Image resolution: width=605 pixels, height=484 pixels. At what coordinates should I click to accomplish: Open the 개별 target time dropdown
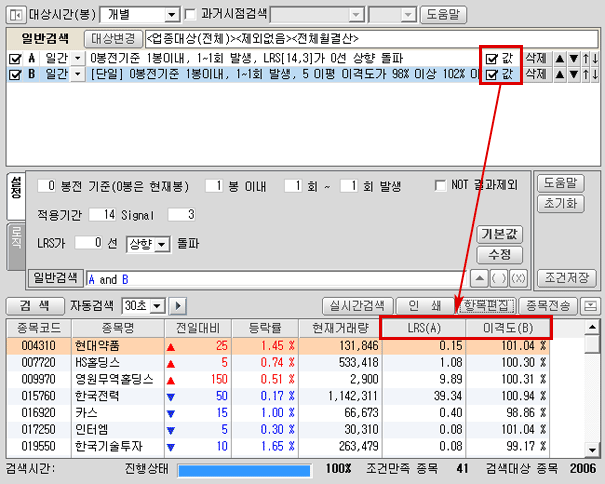point(170,16)
